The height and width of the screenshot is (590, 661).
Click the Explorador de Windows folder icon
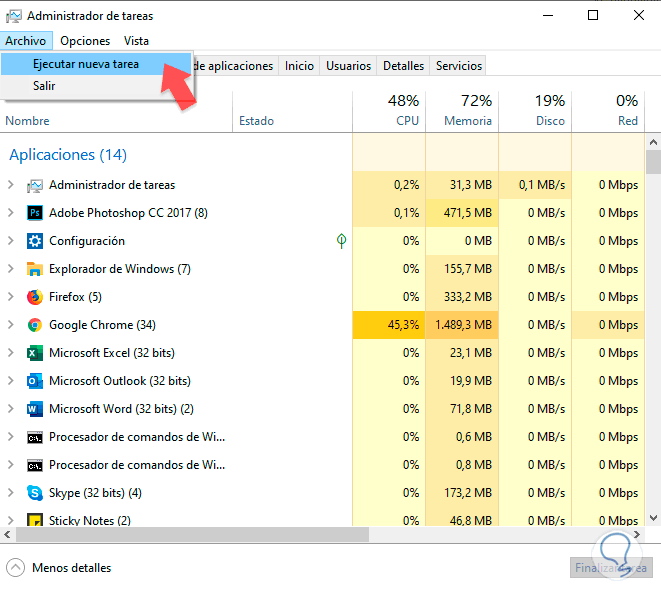[x=35, y=269]
